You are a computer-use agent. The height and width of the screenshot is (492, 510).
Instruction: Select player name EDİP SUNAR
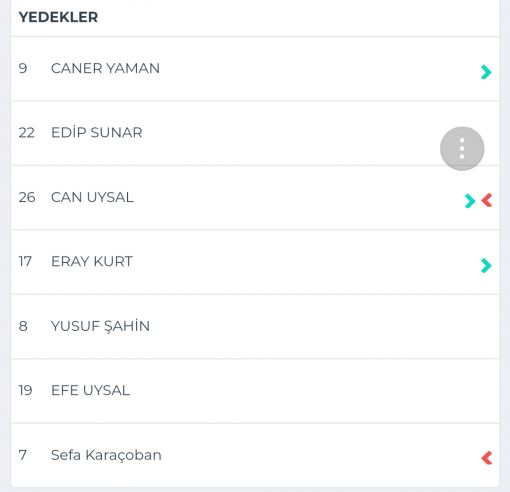point(97,132)
